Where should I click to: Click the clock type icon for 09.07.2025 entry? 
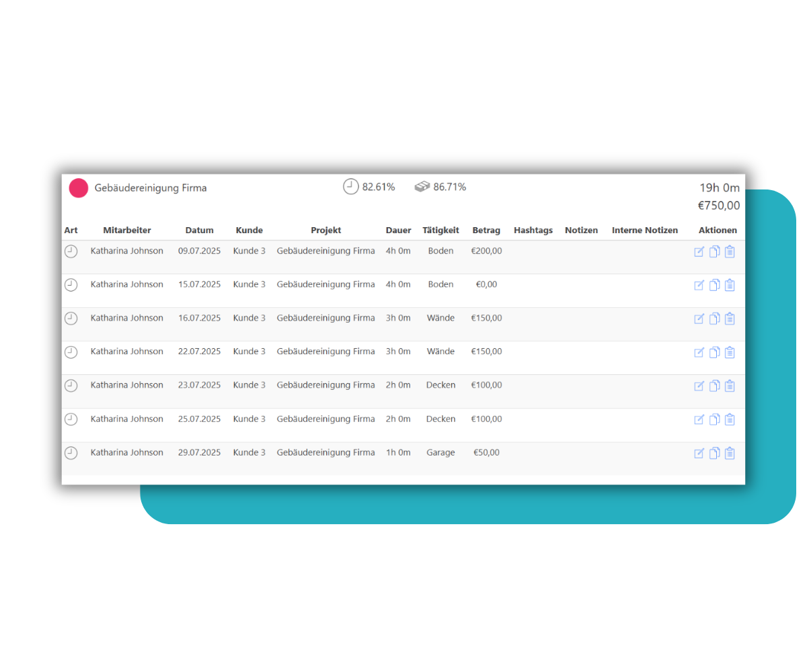tap(71, 251)
